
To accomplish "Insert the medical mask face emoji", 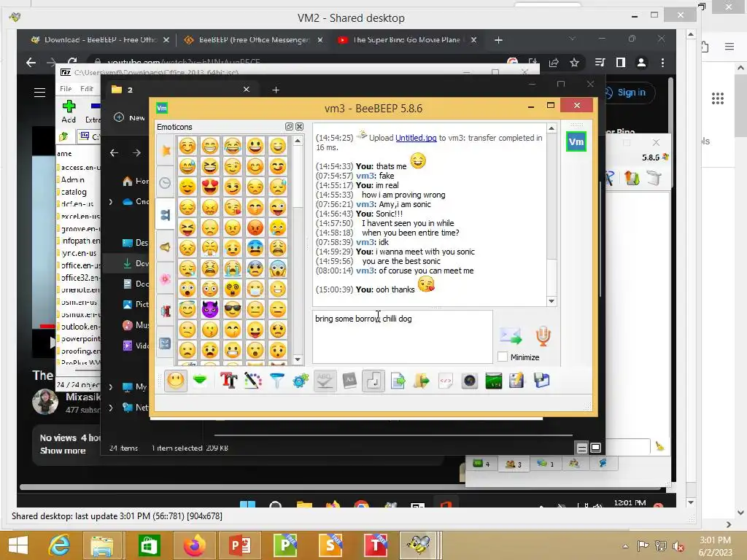I will pos(255,289).
